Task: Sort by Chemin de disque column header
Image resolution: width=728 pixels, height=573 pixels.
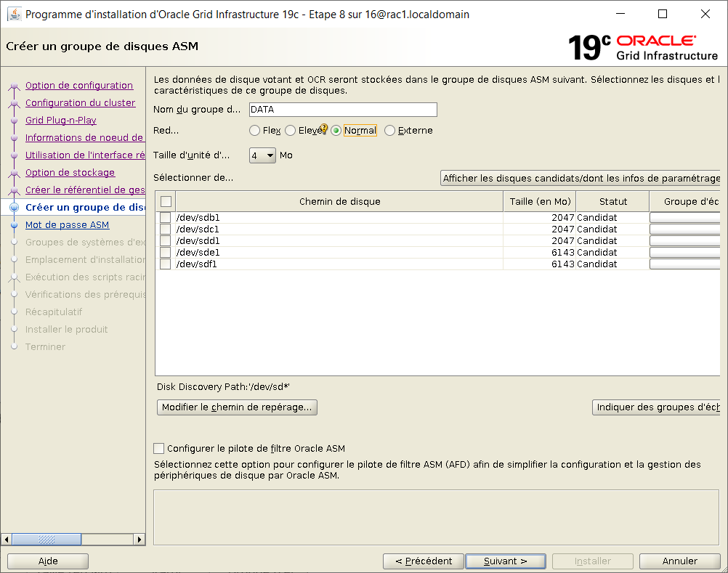Action: [339, 201]
